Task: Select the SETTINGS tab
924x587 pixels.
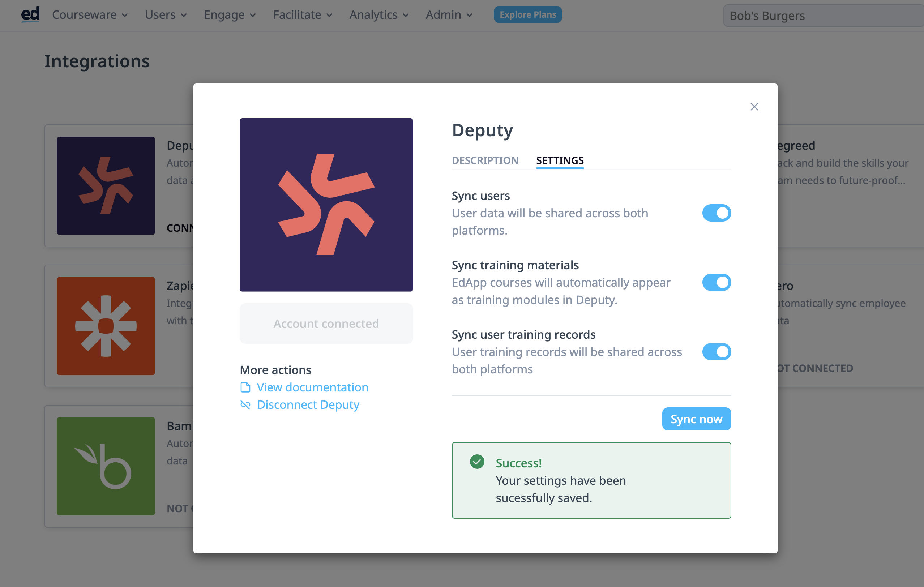Action: [x=560, y=160]
